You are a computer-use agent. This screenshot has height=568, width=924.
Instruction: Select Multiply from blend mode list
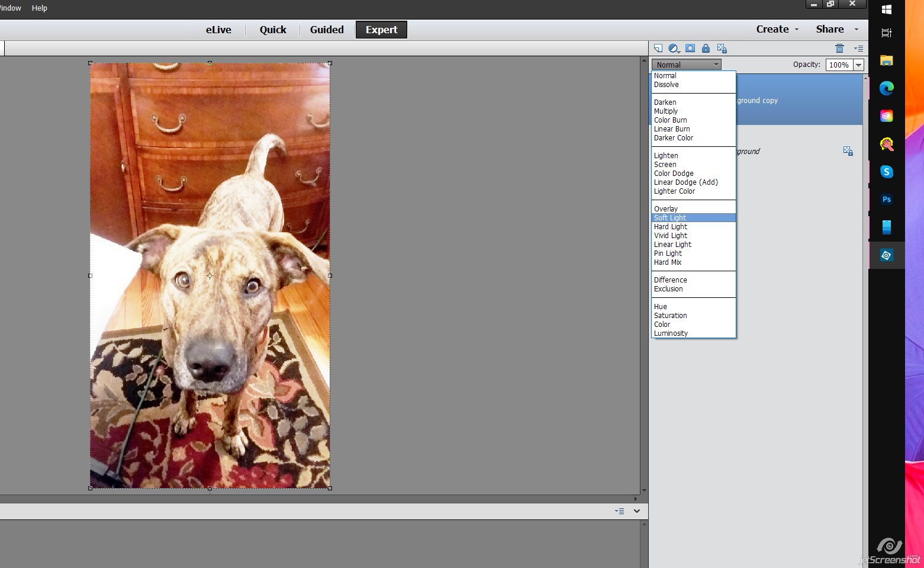666,111
